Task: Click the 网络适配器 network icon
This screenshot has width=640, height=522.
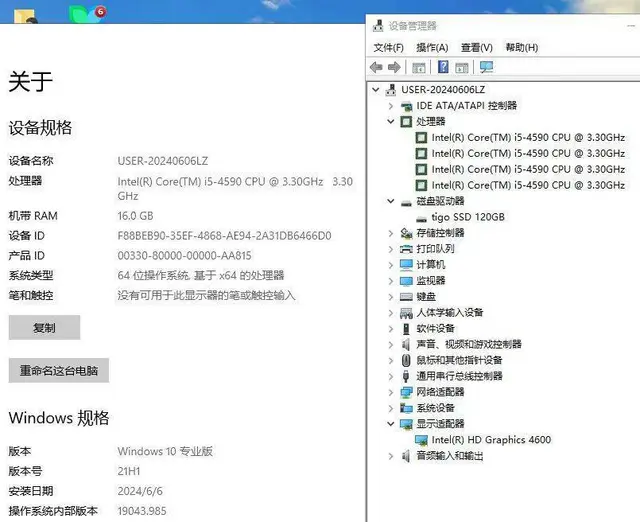Action: pos(406,392)
